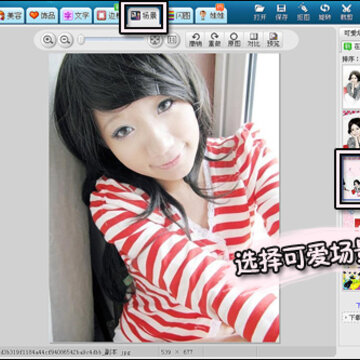Switch to the 场景 scene tab

[x=144, y=15]
